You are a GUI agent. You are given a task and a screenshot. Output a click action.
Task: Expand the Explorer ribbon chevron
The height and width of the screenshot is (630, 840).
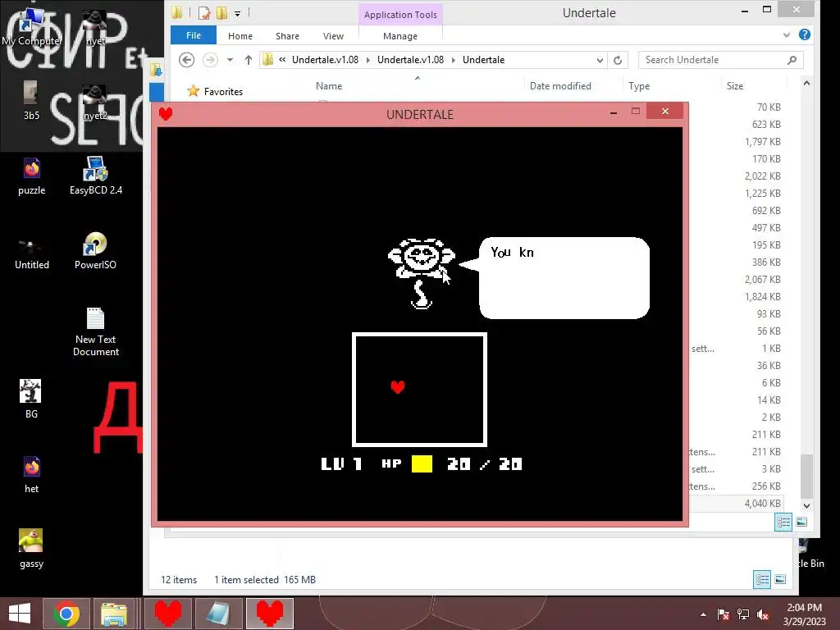point(787,34)
